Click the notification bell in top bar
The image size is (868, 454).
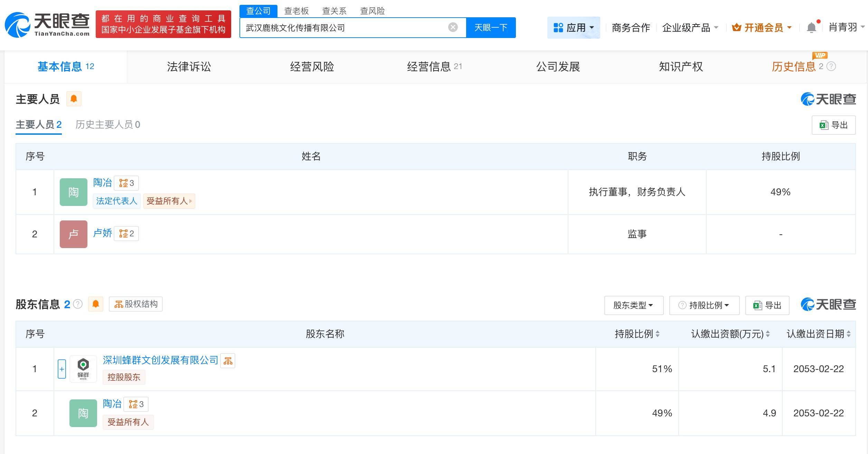coord(811,27)
